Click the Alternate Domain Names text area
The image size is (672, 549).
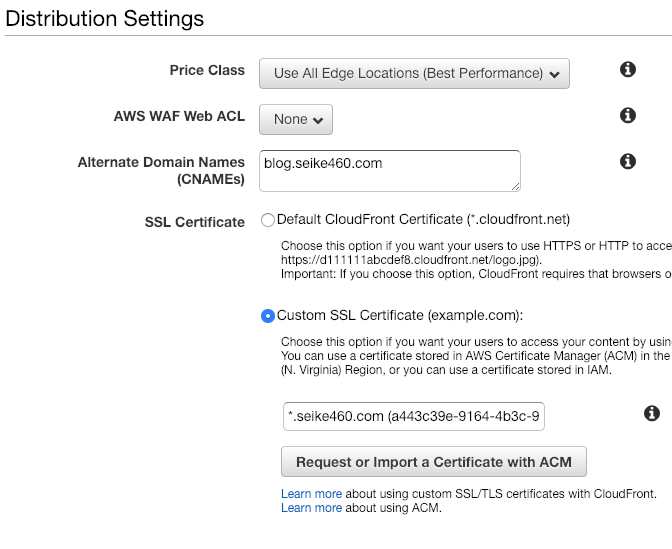tap(390, 169)
